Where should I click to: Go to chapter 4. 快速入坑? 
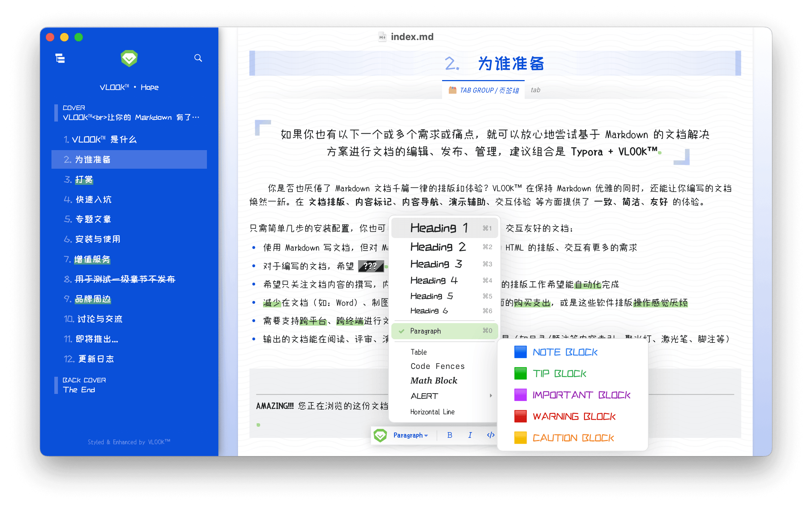(129, 199)
